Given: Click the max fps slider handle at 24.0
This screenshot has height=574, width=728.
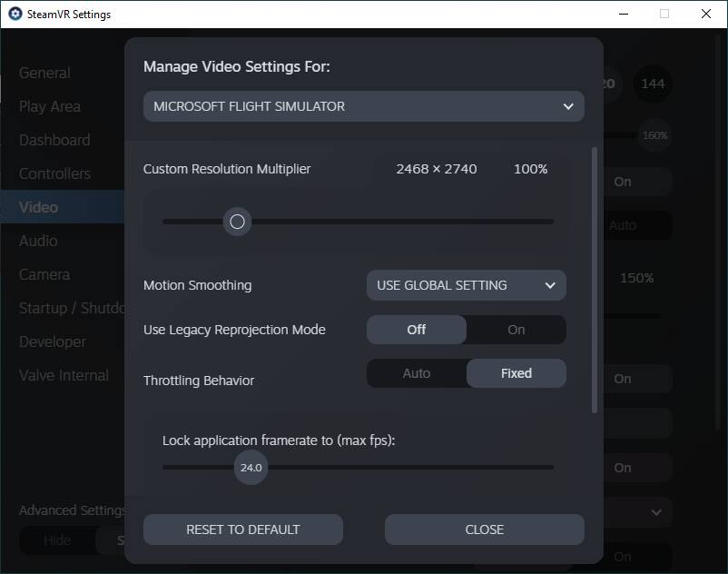Looking at the screenshot, I should pyautogui.click(x=251, y=468).
